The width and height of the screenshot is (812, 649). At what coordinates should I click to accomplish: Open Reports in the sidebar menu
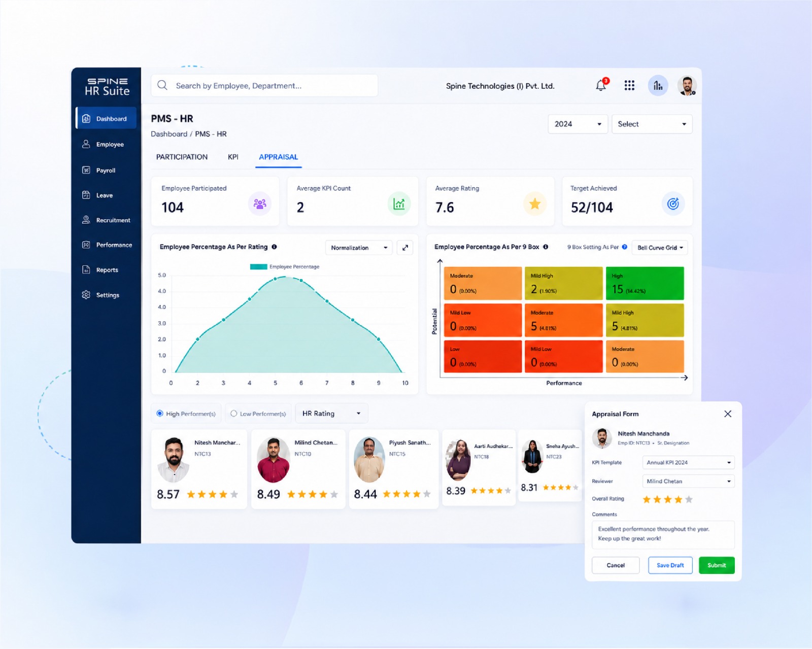(106, 269)
